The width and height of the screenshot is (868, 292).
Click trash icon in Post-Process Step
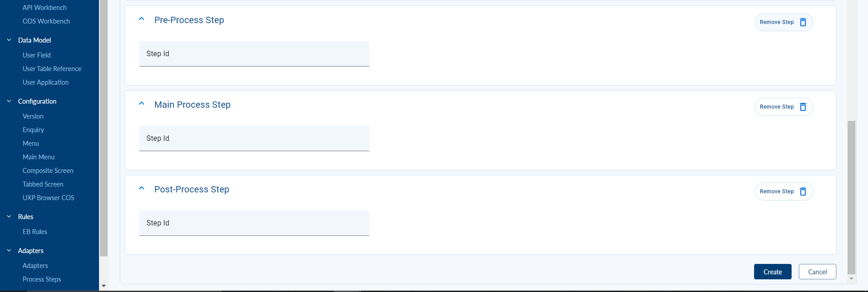tap(803, 191)
